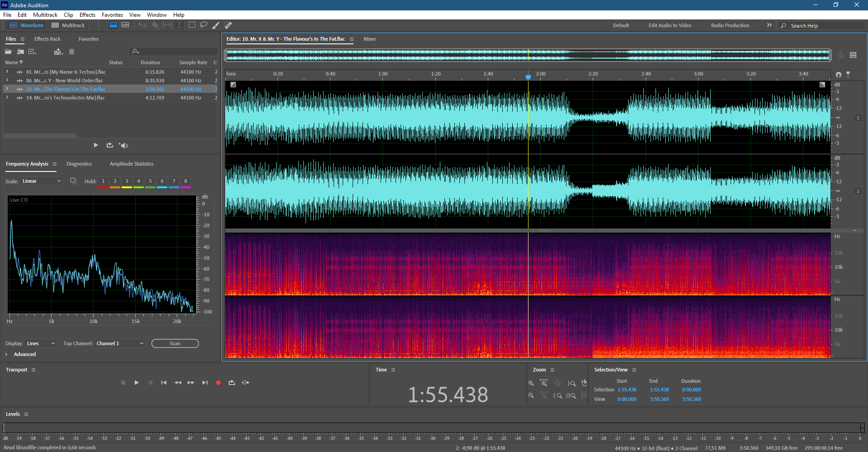Open the Display Lines dropdown

point(41,343)
